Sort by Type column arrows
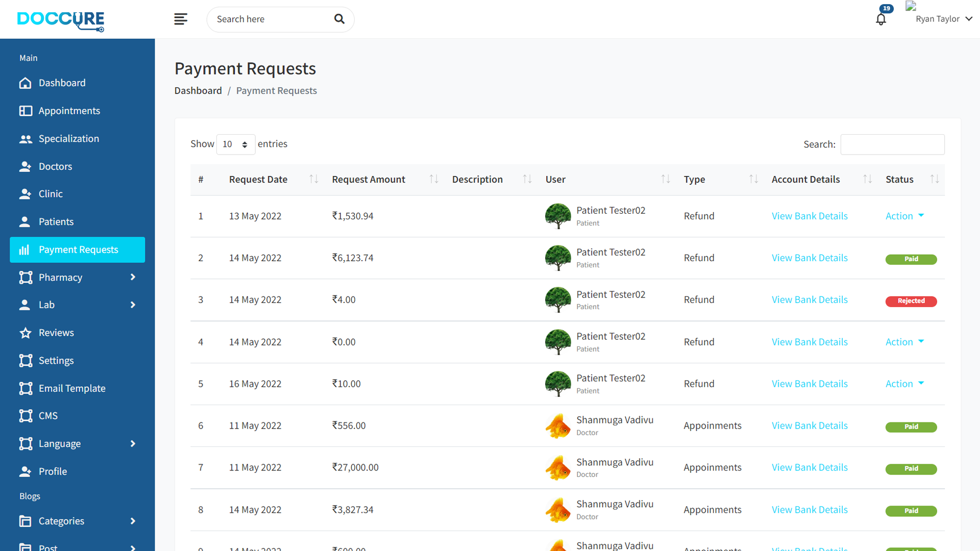980x551 pixels. coord(753,179)
